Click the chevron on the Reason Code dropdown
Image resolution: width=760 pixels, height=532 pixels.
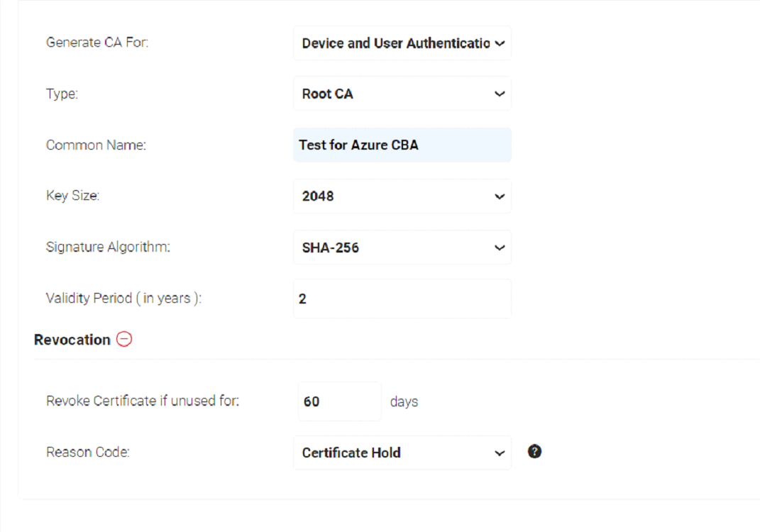[x=499, y=452]
